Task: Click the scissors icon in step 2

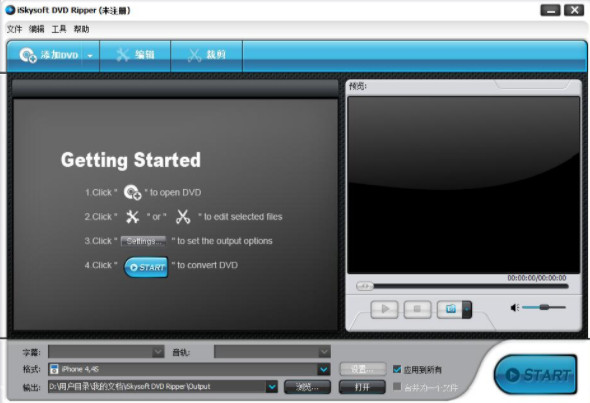Action: click(183, 217)
